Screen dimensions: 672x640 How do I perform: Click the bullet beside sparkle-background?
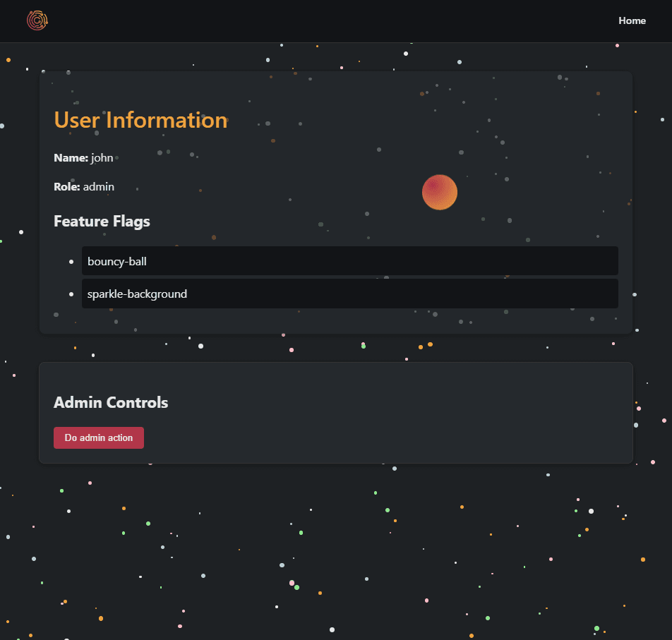(x=71, y=294)
